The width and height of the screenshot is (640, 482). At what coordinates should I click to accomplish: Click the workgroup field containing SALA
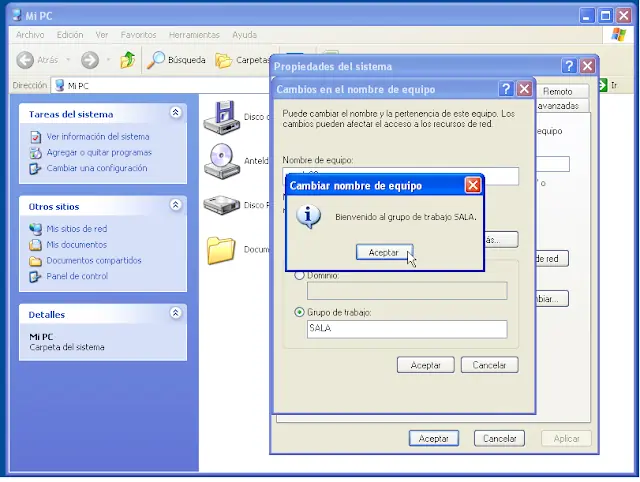pyautogui.click(x=407, y=329)
